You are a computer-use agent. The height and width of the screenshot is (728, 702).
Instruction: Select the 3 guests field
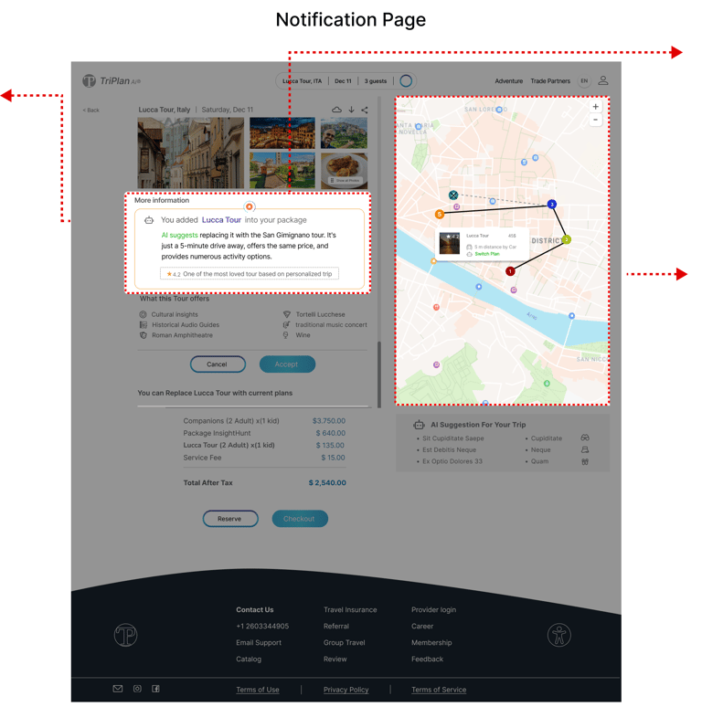pyautogui.click(x=376, y=80)
